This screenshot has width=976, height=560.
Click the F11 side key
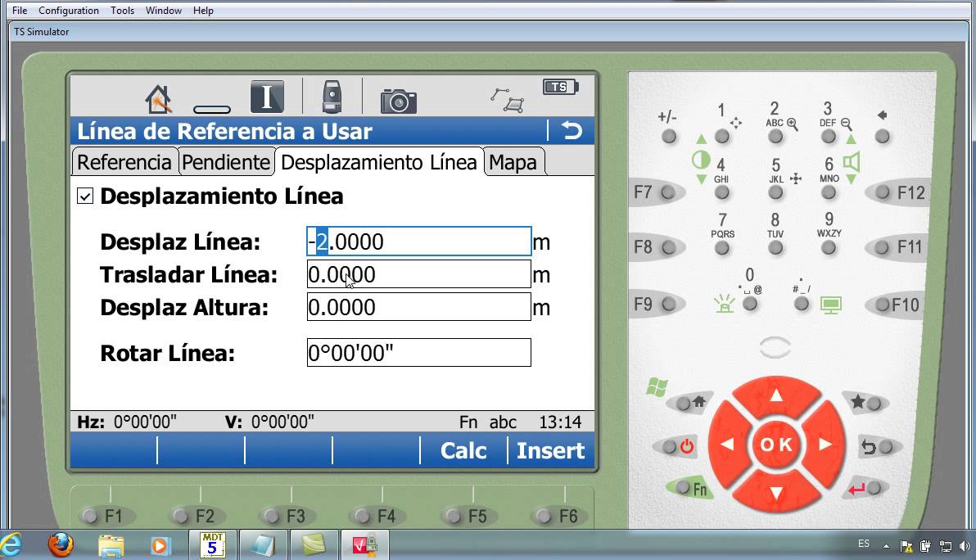click(882, 247)
